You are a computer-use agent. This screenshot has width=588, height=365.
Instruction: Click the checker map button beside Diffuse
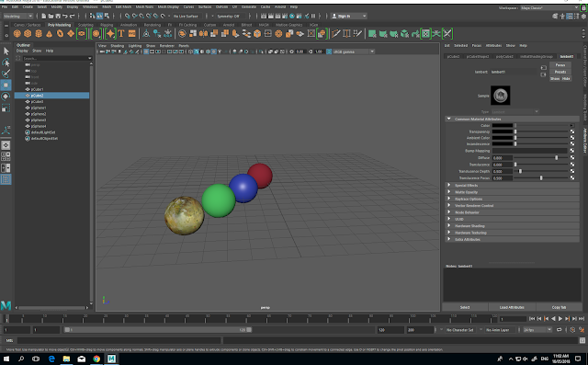tap(572, 158)
